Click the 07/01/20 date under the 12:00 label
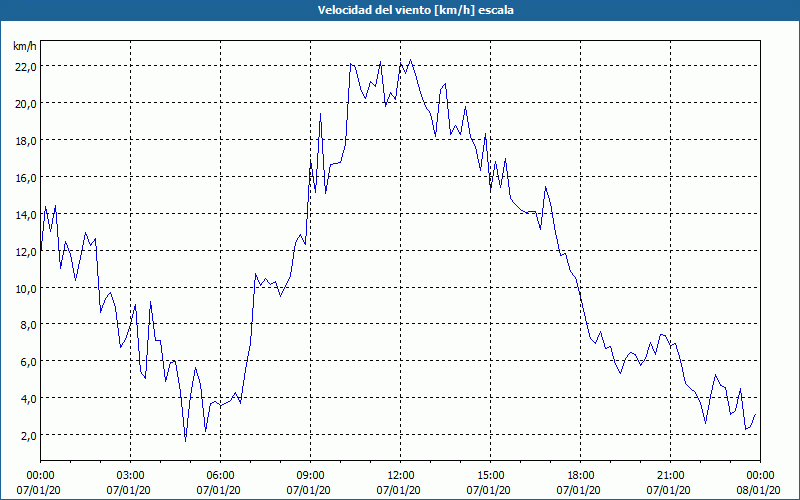 tap(398, 490)
